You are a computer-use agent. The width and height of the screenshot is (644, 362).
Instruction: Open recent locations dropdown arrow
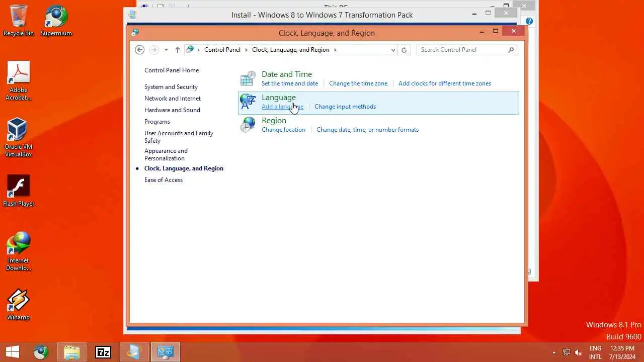click(166, 50)
